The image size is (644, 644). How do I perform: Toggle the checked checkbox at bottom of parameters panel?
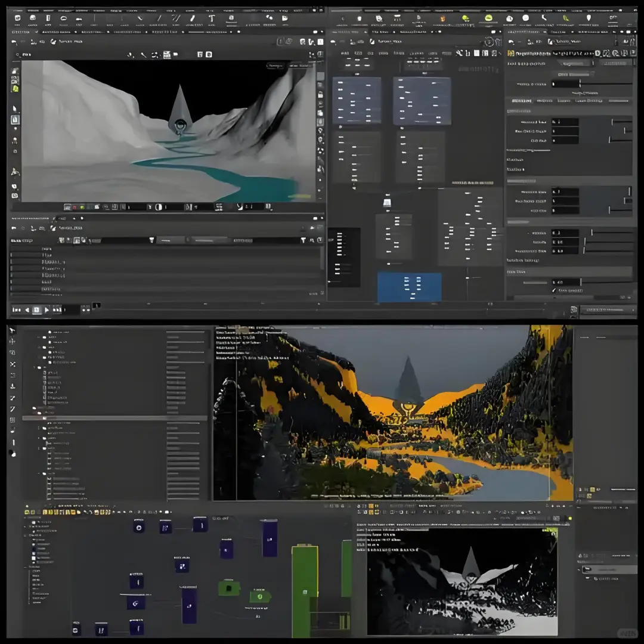[554, 290]
